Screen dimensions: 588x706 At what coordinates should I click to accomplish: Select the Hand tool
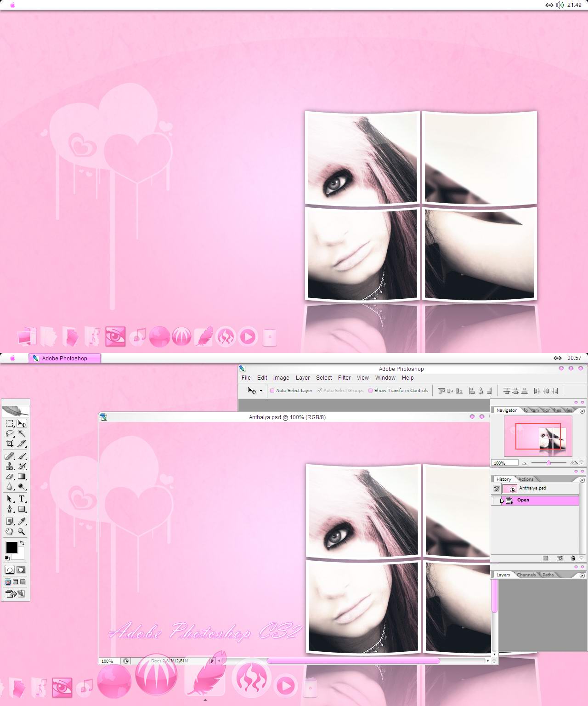(x=10, y=532)
